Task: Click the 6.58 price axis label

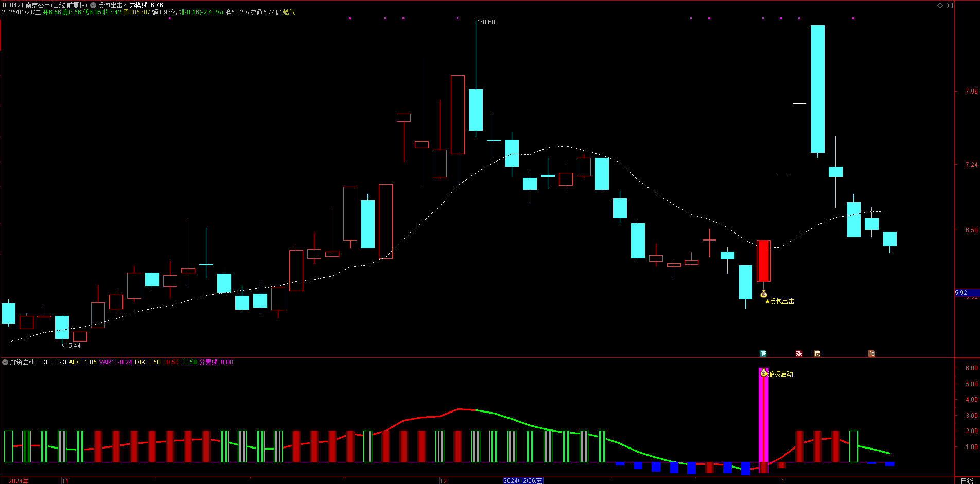Action: coord(971,230)
